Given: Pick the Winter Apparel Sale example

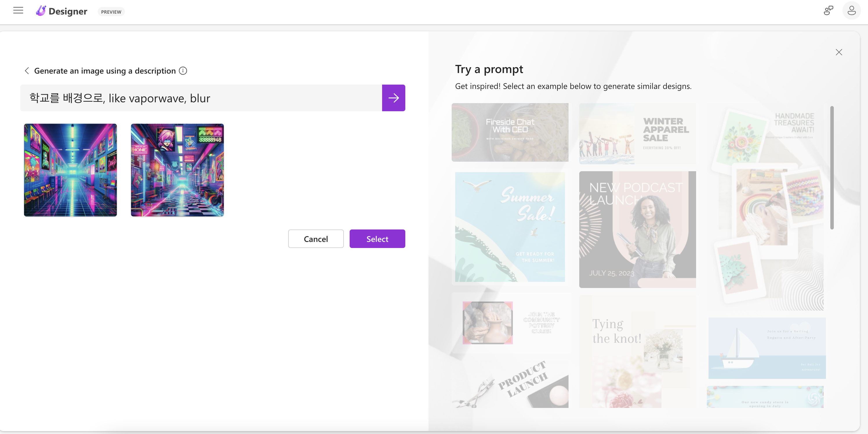Looking at the screenshot, I should (x=637, y=134).
